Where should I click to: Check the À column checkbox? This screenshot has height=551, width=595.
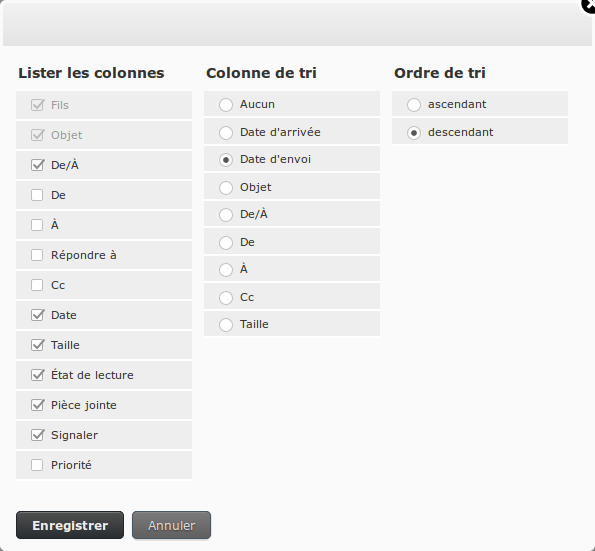[37, 225]
